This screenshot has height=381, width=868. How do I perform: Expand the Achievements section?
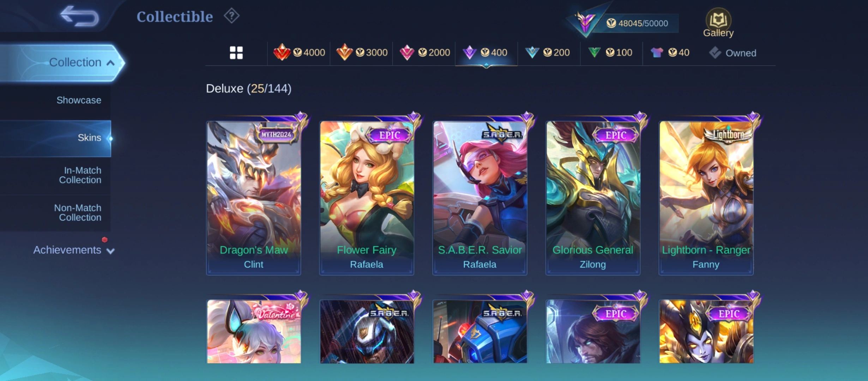click(x=74, y=250)
